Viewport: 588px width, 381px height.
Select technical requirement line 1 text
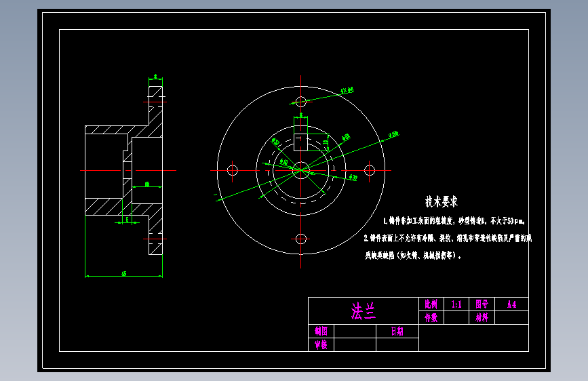[454, 221]
